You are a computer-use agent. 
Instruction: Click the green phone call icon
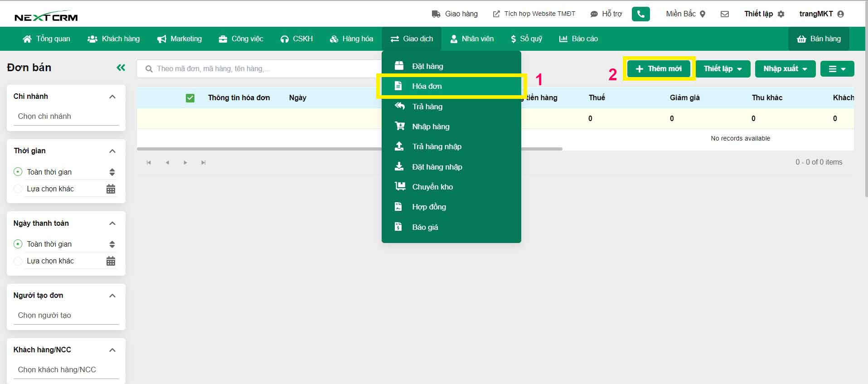[640, 14]
